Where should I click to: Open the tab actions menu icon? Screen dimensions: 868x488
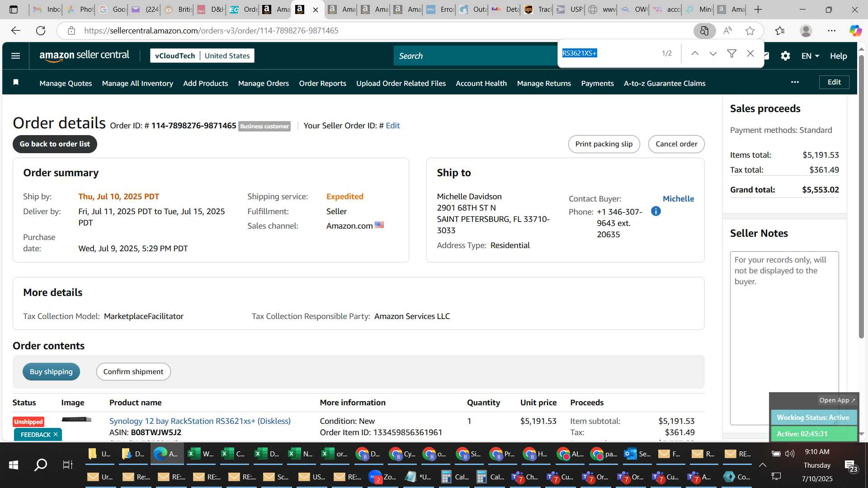point(14,9)
